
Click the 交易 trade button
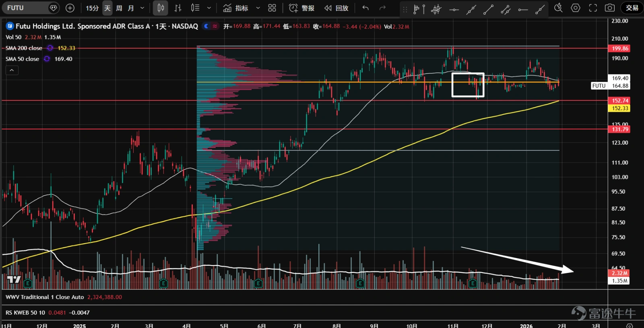(x=632, y=8)
